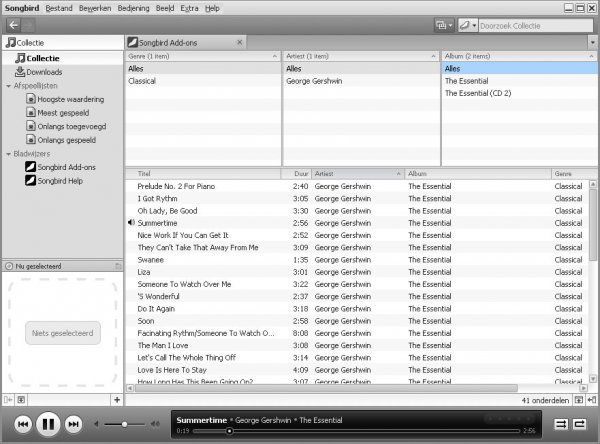
Task: Click the back navigation arrow
Action: coord(13,24)
